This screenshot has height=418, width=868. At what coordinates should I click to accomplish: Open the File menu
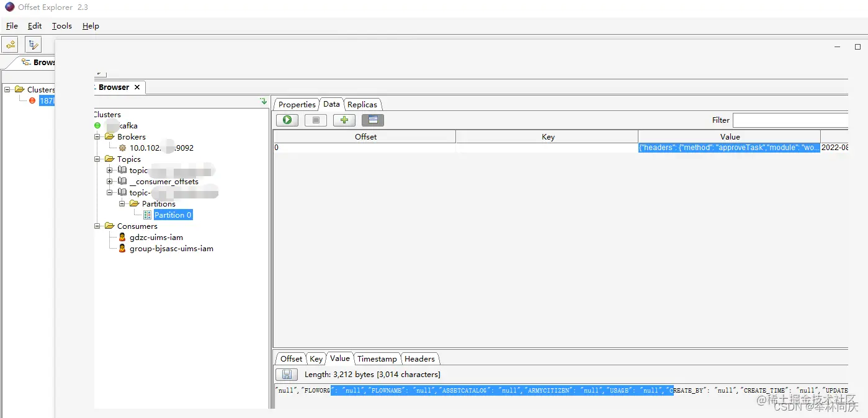coord(12,26)
